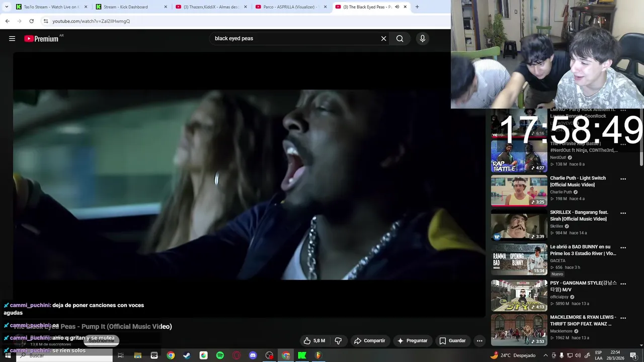Open options for PSY Gangnam Style video
This screenshot has width=644, height=362.
623,284
